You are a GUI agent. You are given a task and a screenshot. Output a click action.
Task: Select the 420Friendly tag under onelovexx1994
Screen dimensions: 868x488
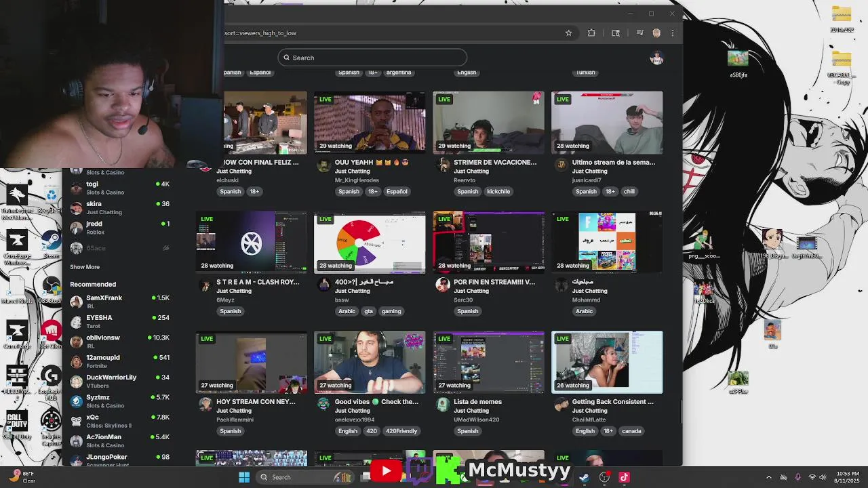[401, 431]
